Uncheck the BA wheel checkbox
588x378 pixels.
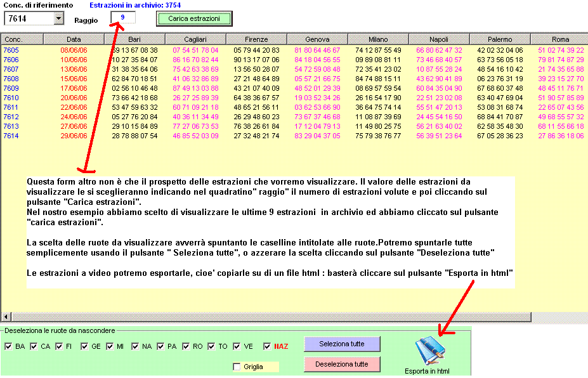point(8,346)
